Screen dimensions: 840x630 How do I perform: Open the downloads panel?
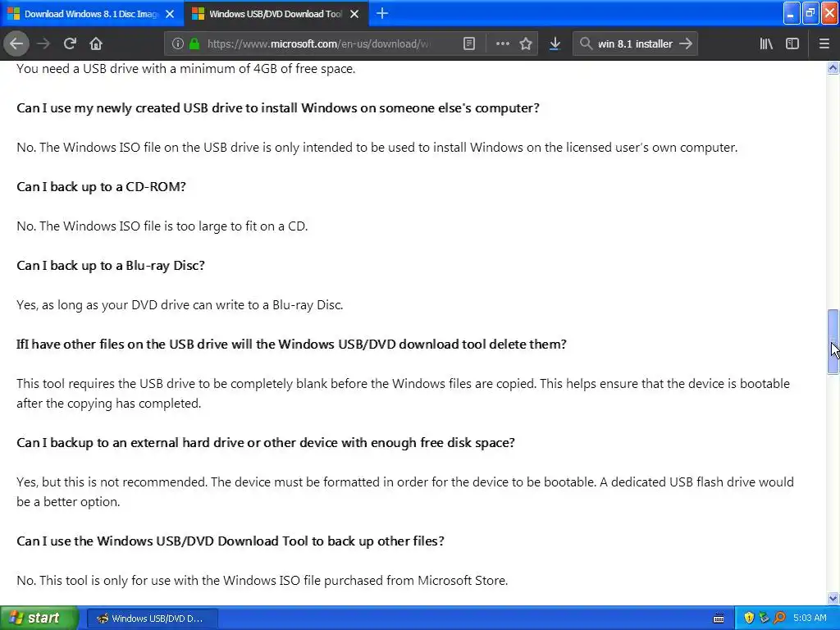coord(555,43)
